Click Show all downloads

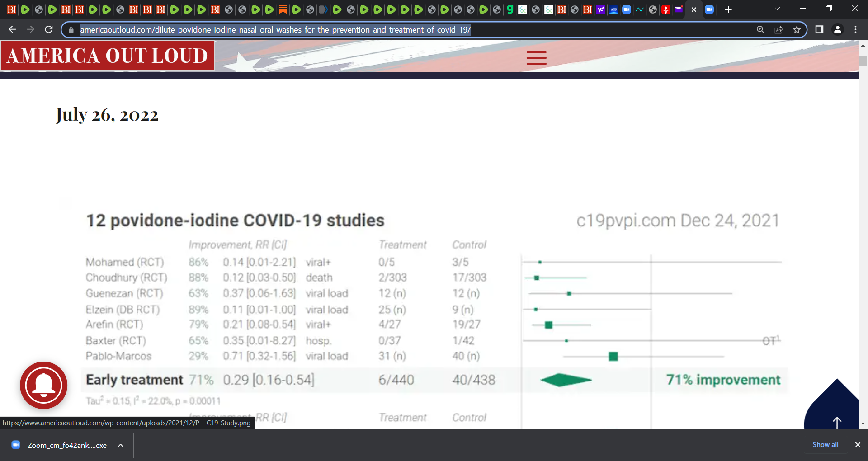tap(826, 445)
